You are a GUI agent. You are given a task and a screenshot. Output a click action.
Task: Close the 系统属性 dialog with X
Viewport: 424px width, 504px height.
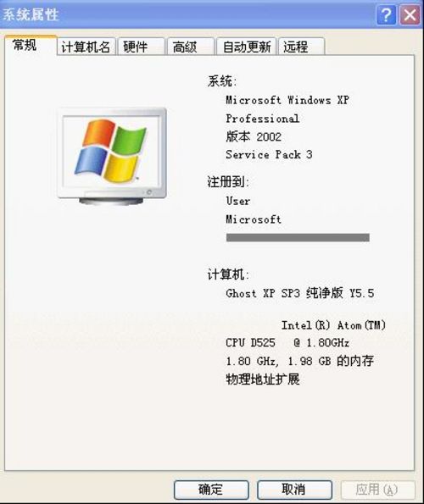tap(410, 14)
